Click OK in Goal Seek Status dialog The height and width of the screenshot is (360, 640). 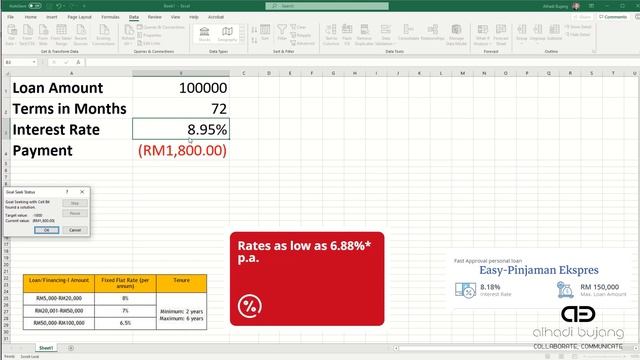[x=47, y=230]
